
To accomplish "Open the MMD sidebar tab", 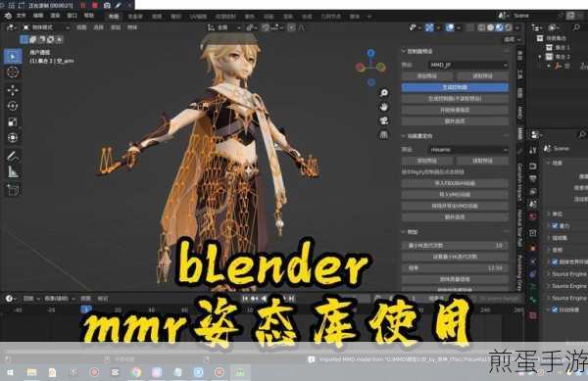I will point(520,113).
